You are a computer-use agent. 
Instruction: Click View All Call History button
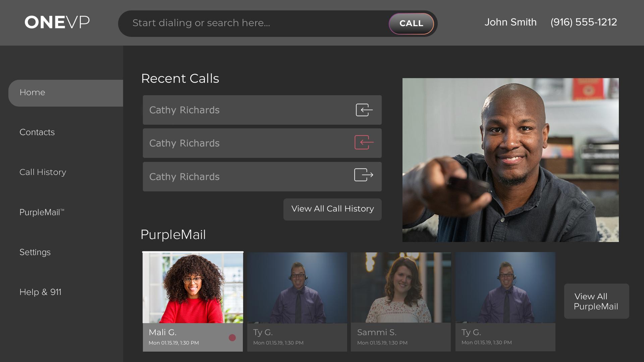(x=332, y=209)
